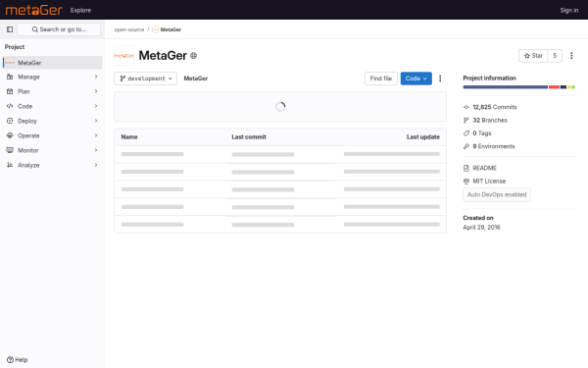
Task: Click the branches fork icon
Action: [x=466, y=120]
